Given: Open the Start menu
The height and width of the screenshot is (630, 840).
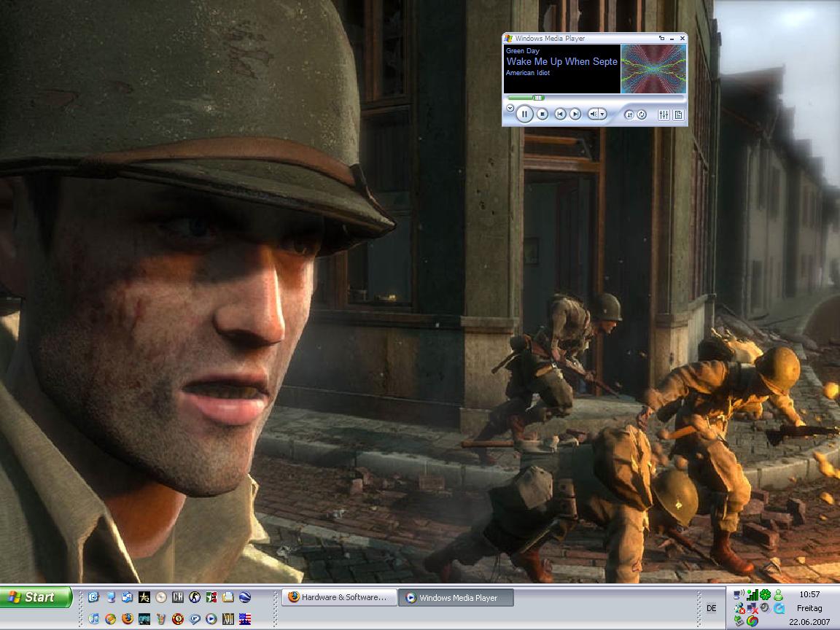Looking at the screenshot, I should pos(36,597).
